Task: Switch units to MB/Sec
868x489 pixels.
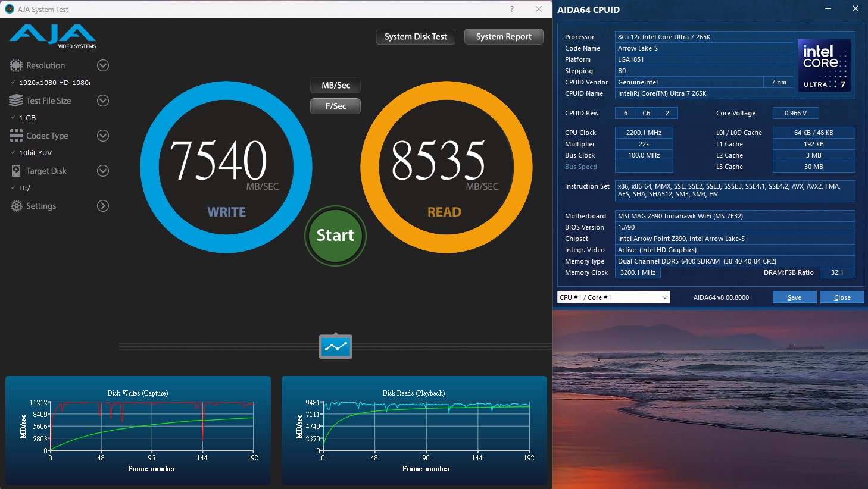Action: coord(335,86)
